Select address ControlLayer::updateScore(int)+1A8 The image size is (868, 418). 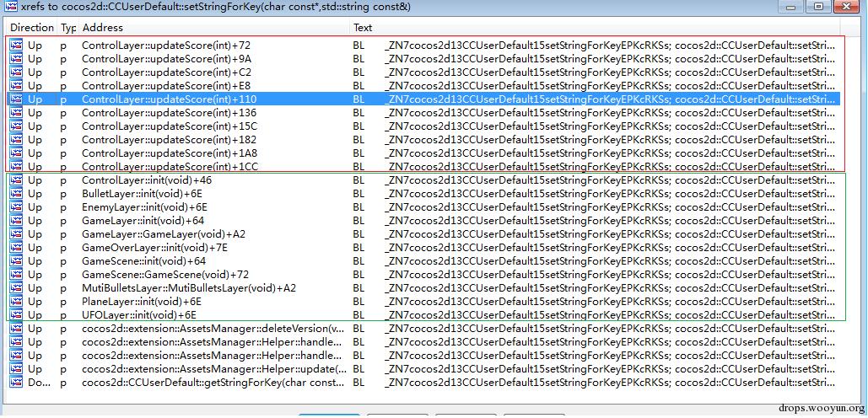coord(170,153)
